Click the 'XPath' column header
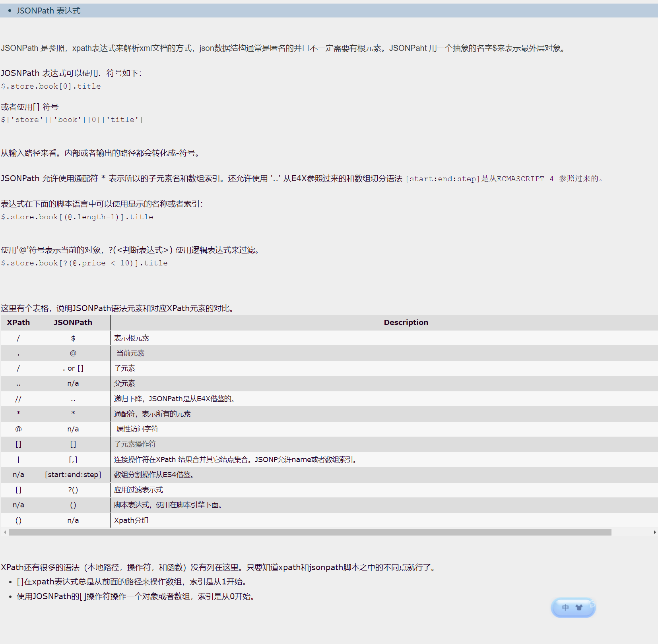Image resolution: width=658 pixels, height=644 pixels. [x=18, y=323]
